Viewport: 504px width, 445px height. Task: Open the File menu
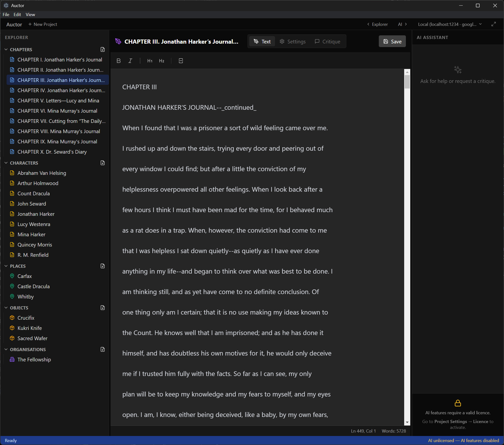[6, 15]
